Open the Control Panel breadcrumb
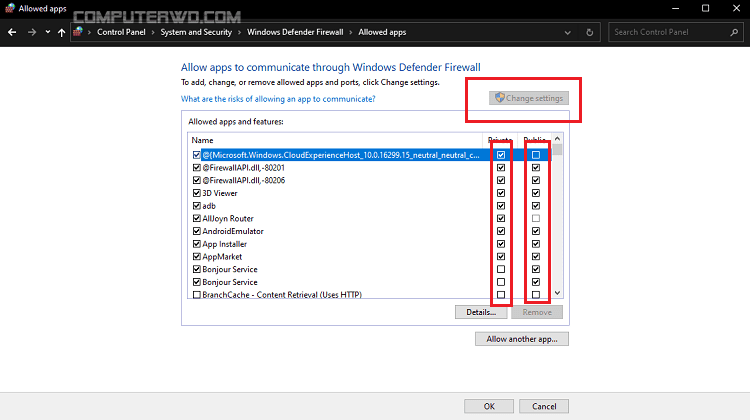 click(x=121, y=32)
